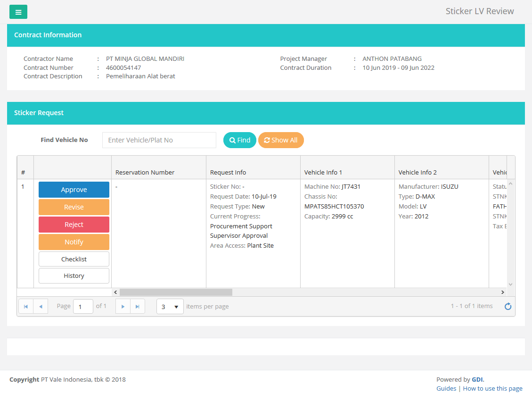Image resolution: width=532 pixels, height=401 pixels.
Task: Type in the Enter Vehicle/Plat No field
Action: coord(159,140)
